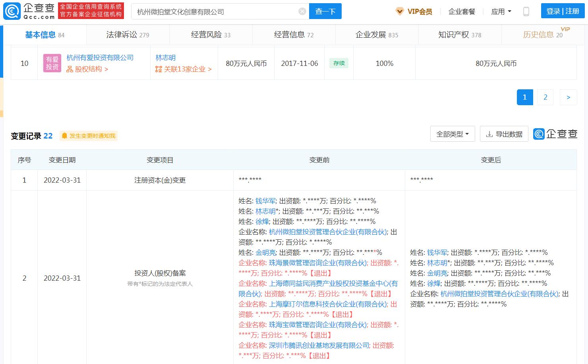
Task: Expand the 应用 dropdown menu
Action: click(501, 12)
